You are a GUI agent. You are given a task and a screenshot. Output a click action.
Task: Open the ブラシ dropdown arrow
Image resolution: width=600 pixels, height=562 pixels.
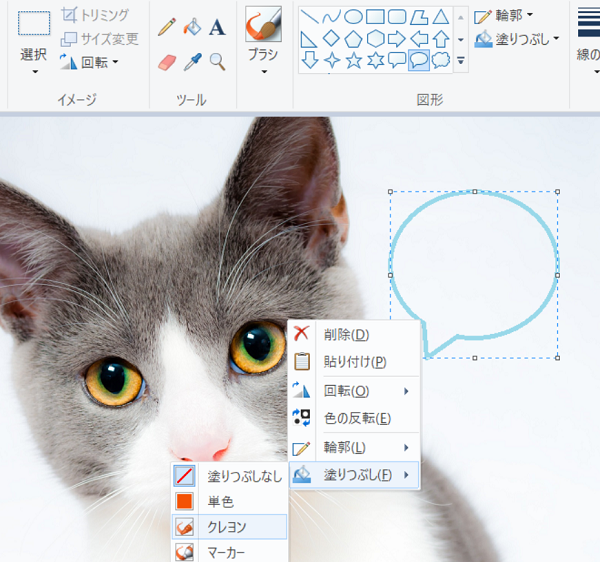pyautogui.click(x=264, y=72)
